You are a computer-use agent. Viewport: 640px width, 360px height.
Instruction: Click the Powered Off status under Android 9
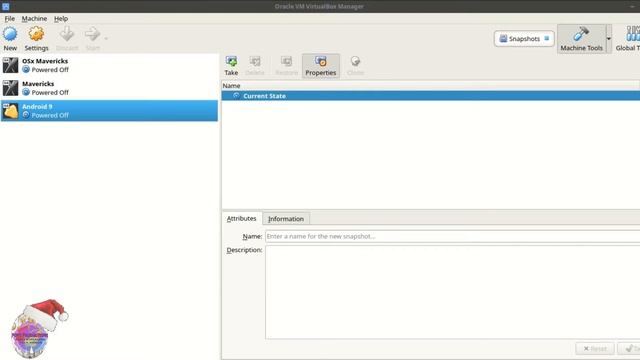coord(50,116)
